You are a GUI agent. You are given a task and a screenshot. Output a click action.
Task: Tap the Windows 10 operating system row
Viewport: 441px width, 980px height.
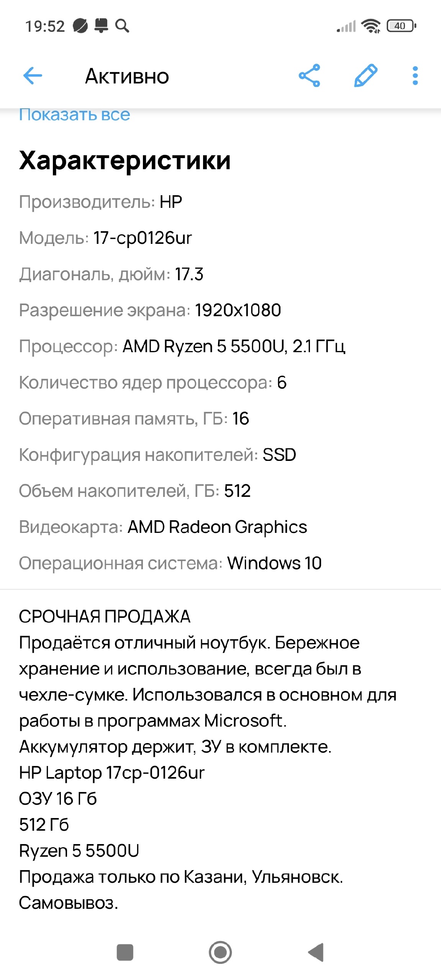click(x=170, y=563)
